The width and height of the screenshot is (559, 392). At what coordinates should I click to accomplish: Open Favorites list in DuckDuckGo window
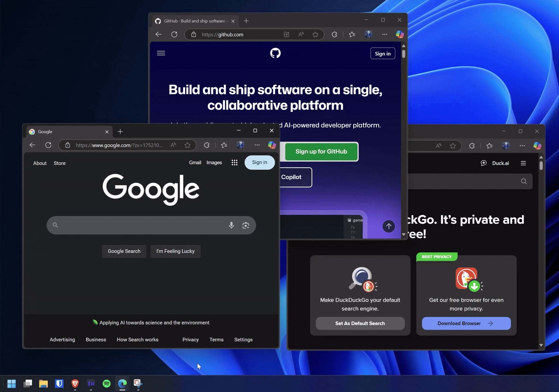point(489,146)
